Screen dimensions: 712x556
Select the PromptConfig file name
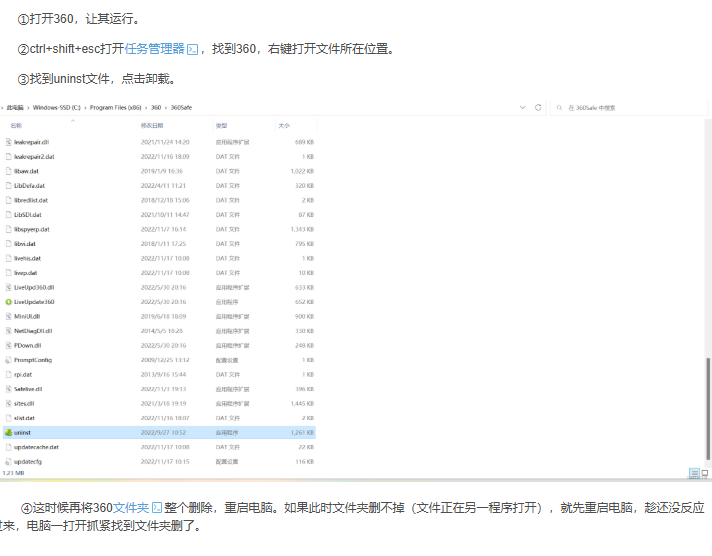33,360
